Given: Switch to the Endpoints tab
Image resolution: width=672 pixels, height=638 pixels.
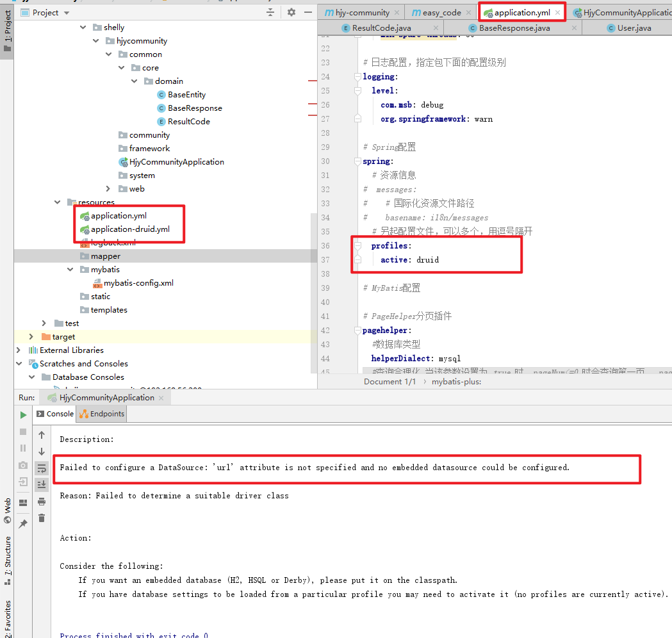Looking at the screenshot, I should coord(102,414).
